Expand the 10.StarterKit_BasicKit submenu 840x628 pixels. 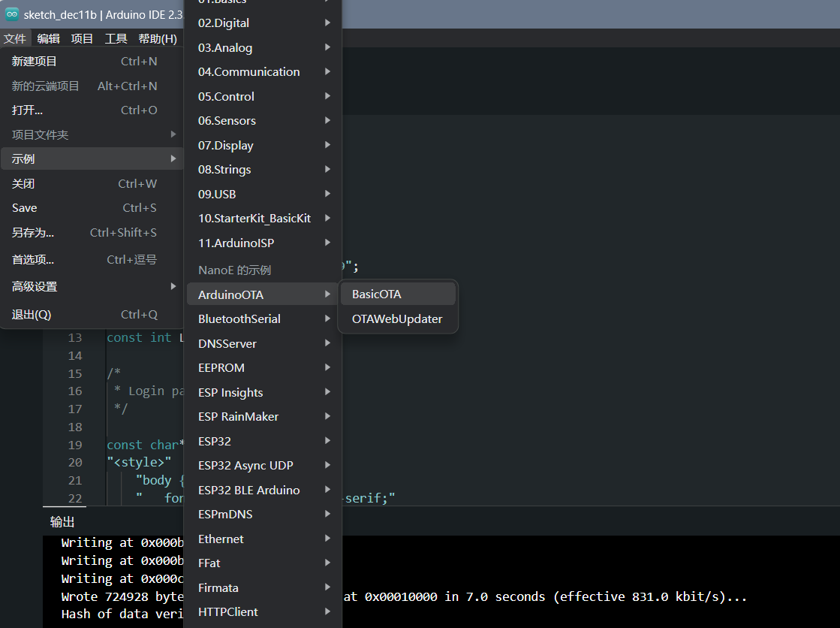[263, 219]
